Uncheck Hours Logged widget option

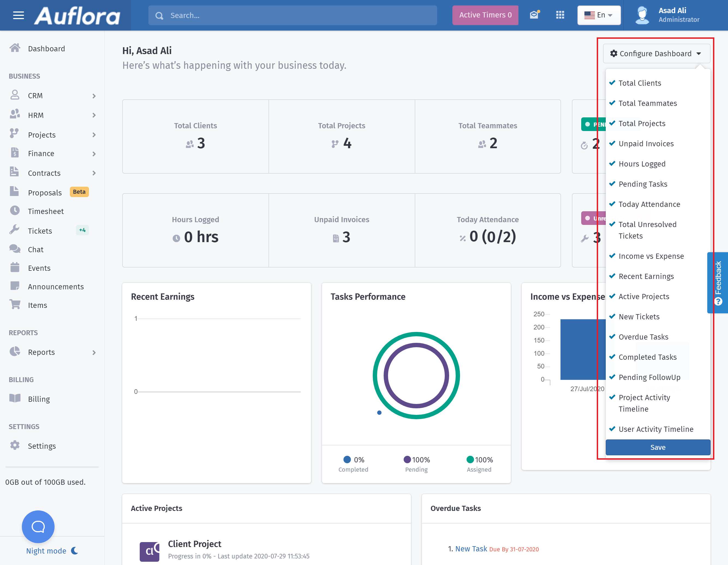click(642, 164)
